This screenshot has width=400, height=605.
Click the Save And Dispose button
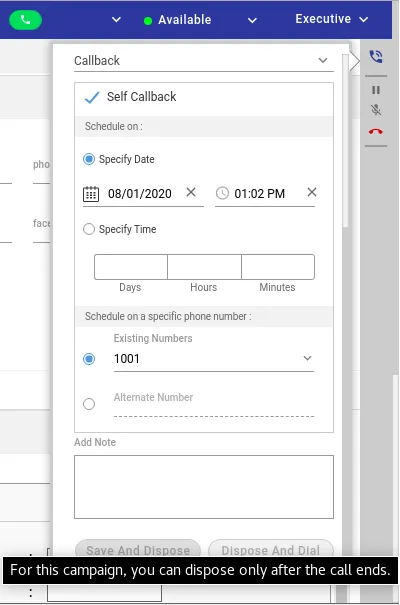[138, 549]
